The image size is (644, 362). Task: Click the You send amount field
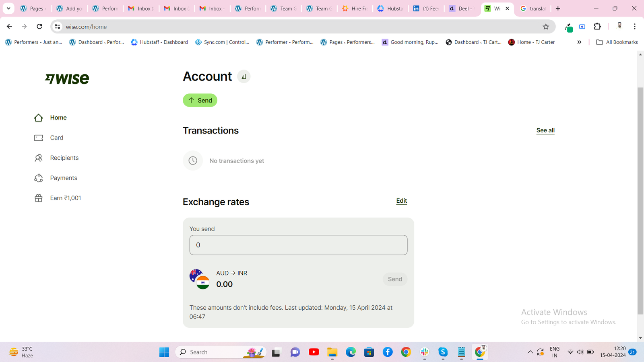(298, 245)
